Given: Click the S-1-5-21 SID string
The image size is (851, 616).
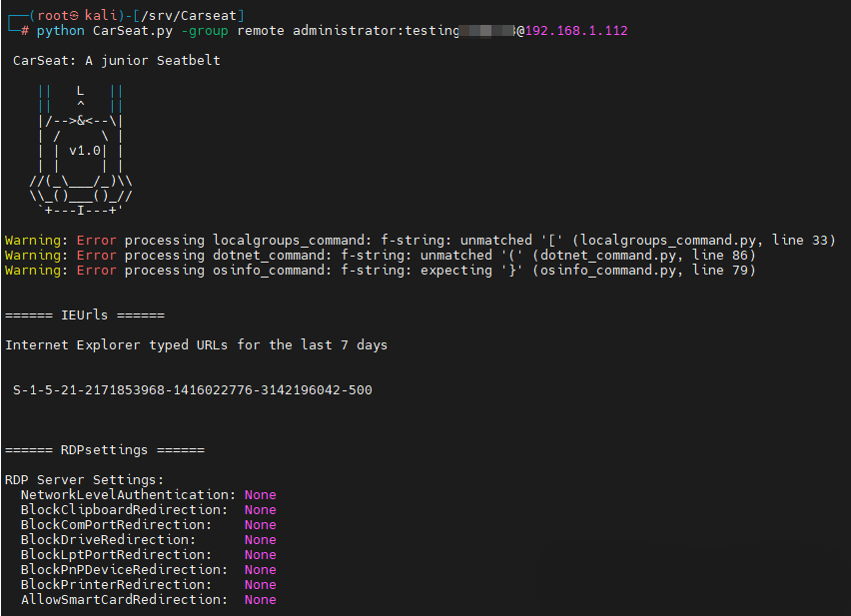Looking at the screenshot, I should tap(192, 390).
